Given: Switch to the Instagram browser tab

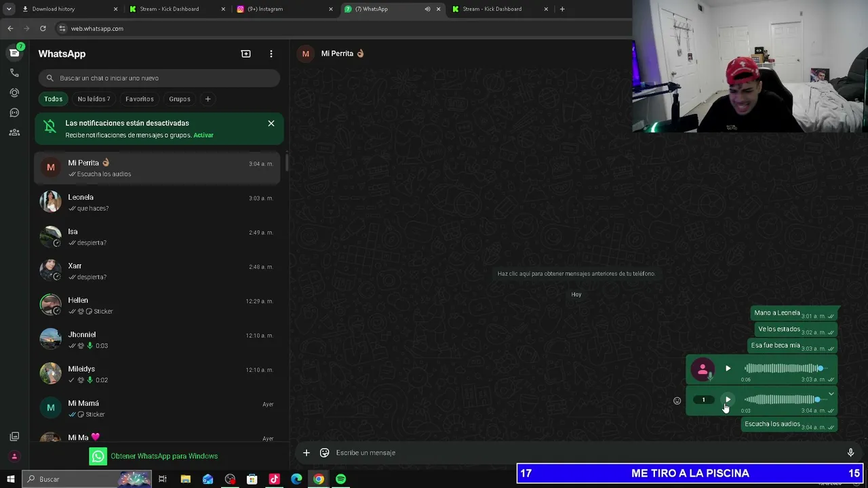Looking at the screenshot, I should click(285, 9).
